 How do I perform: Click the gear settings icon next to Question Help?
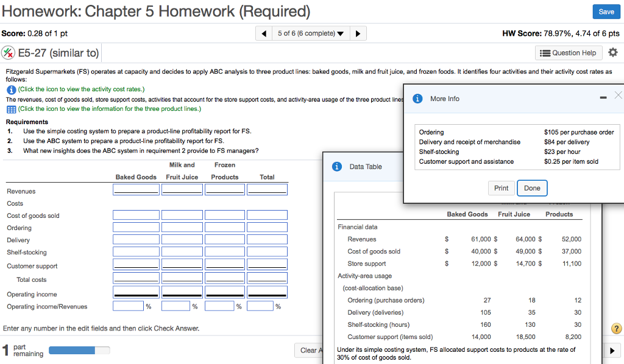click(x=613, y=53)
